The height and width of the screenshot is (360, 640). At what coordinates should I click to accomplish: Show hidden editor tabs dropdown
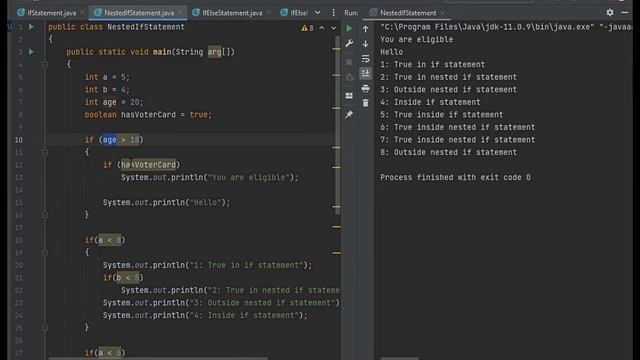tap(318, 13)
